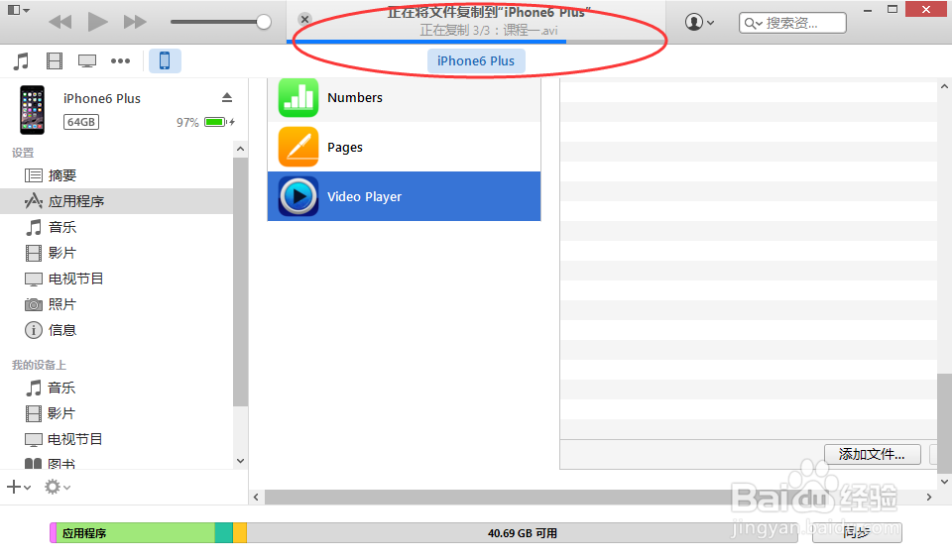
Task: Skip back to the previous track
Action: click(x=60, y=23)
